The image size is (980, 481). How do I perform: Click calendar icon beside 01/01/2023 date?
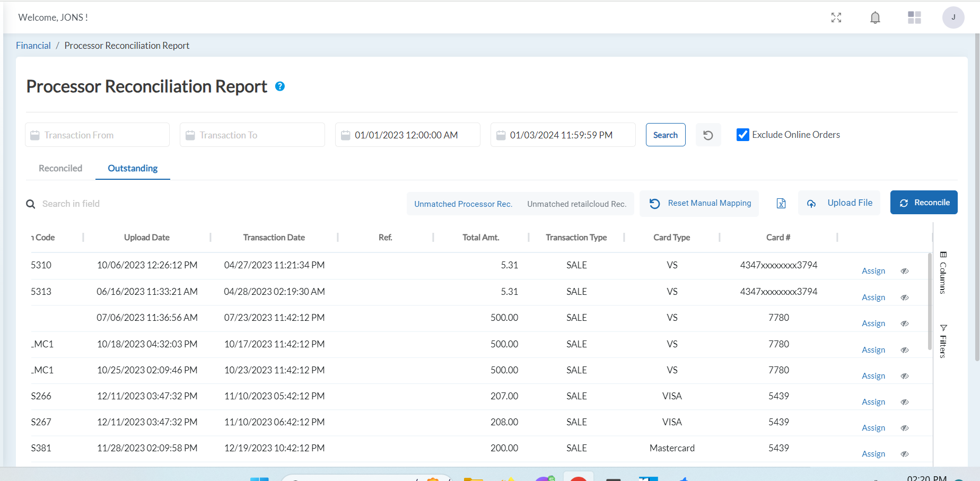[345, 135]
